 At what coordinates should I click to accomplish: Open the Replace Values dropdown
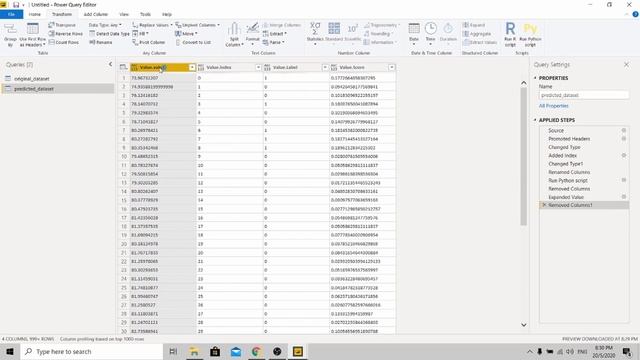click(x=153, y=25)
